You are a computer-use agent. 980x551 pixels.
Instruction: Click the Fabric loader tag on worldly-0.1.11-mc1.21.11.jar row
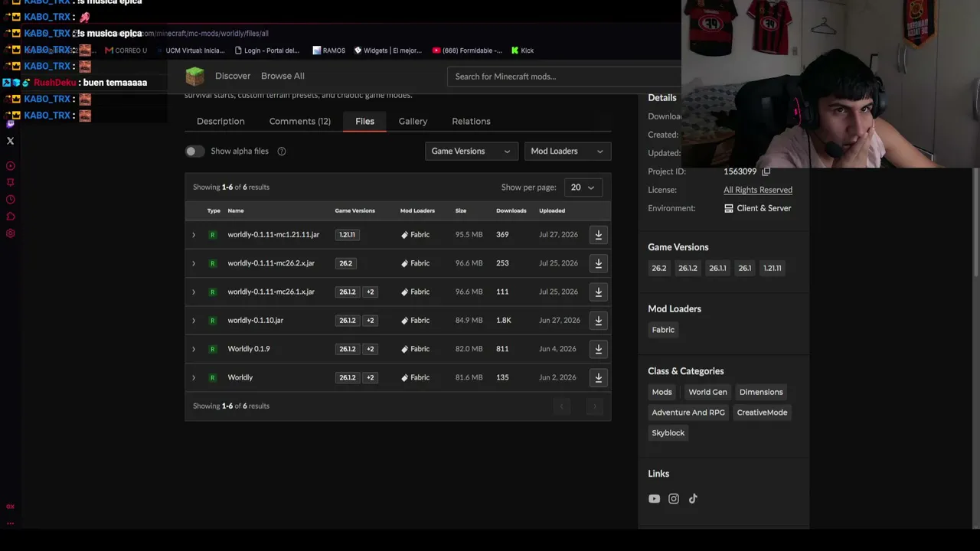pyautogui.click(x=416, y=235)
